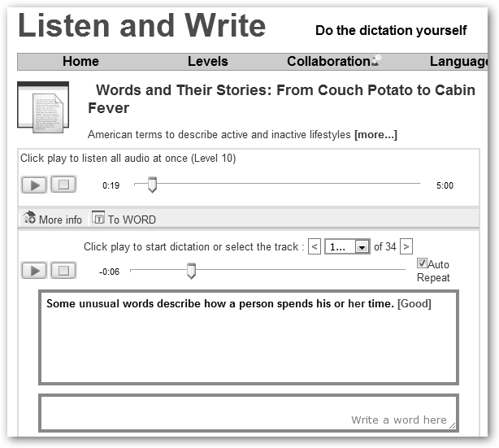This screenshot has height=448, width=499.
Task: Stop the dictation track playback
Action: [x=63, y=271]
